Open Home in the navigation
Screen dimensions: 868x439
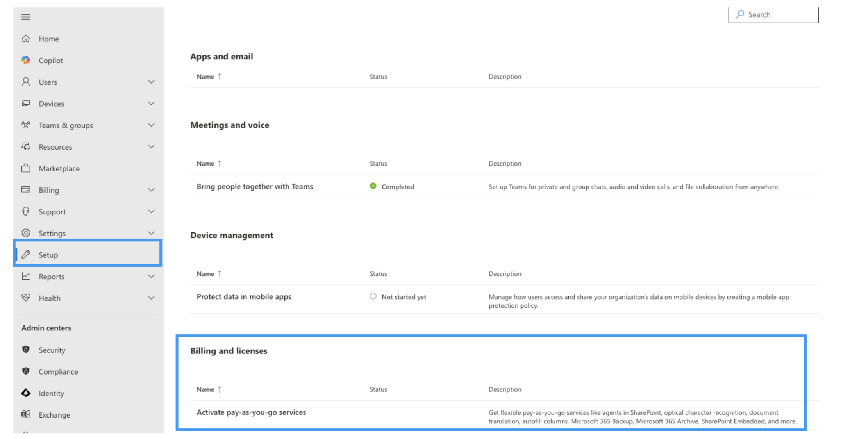point(88,39)
